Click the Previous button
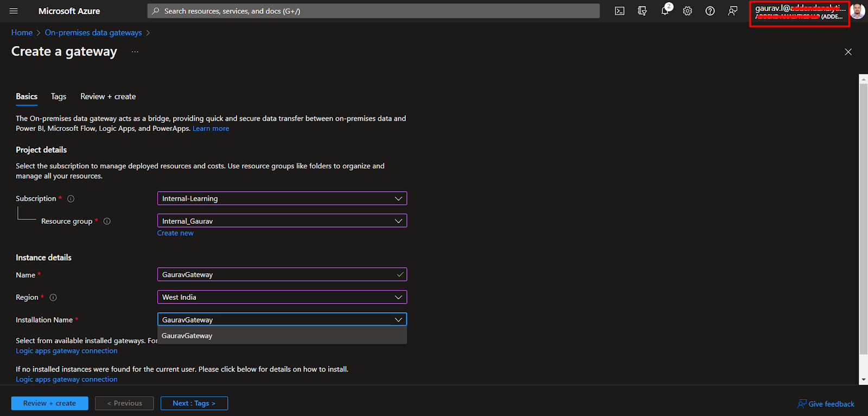 tap(124, 404)
